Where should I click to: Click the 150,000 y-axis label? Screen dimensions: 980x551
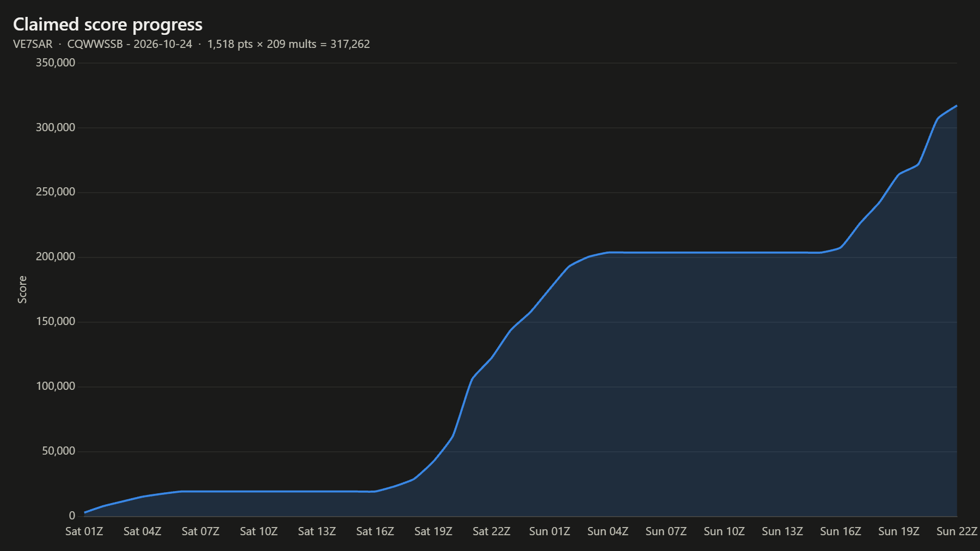(x=56, y=321)
